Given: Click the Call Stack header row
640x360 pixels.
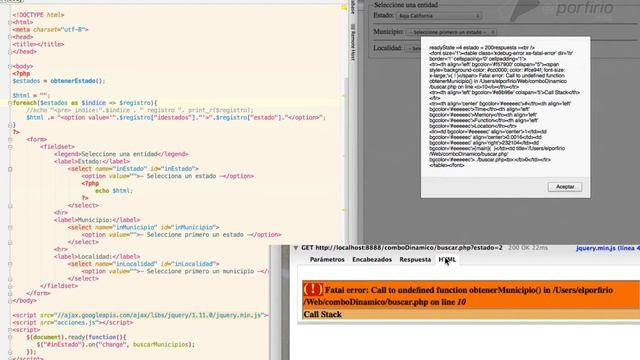Looking at the screenshot, I should pyautogui.click(x=471, y=314).
